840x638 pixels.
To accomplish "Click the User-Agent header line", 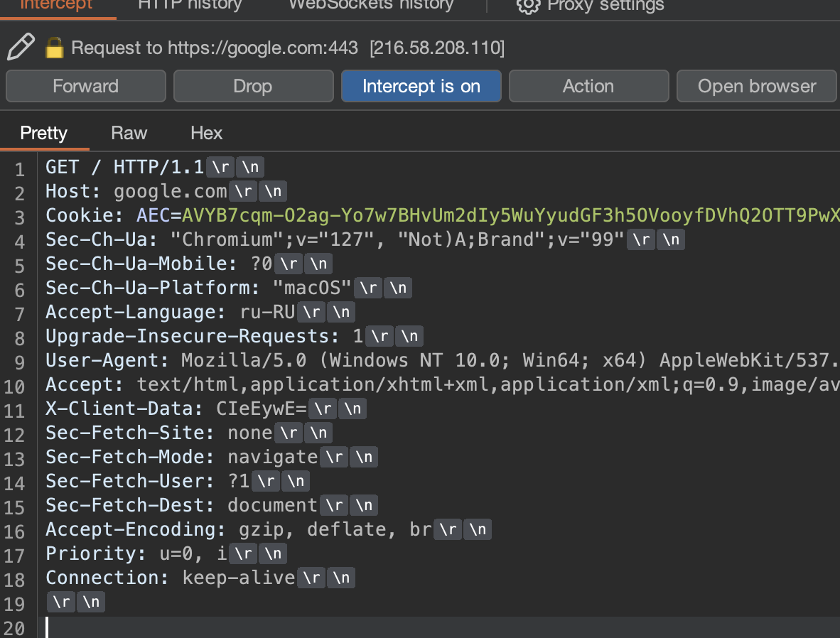I will [x=426, y=361].
